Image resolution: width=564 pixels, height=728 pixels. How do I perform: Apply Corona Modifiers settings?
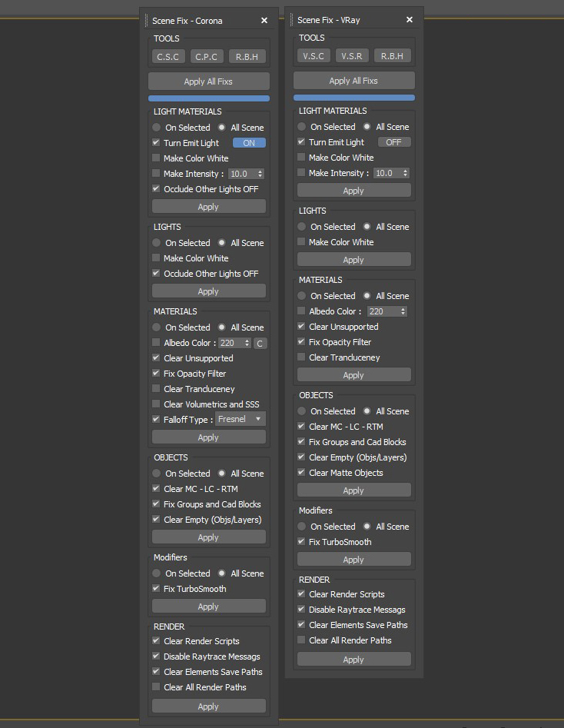(x=208, y=607)
